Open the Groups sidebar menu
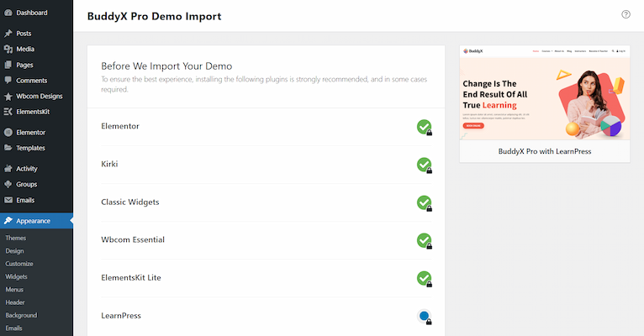Viewport: 644px width, 336px height. (26, 184)
